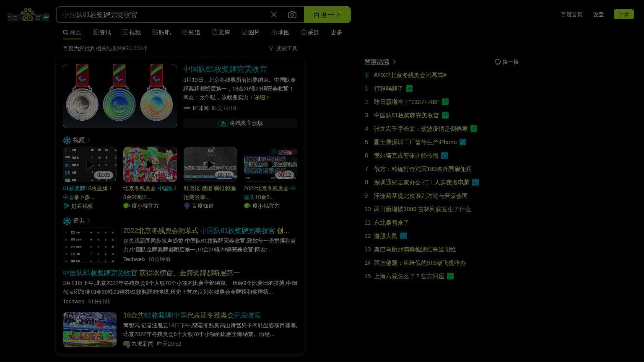The height and width of the screenshot is (362, 644).
Task: Open hot search 张文宏千字长文
Action: tap(421, 129)
